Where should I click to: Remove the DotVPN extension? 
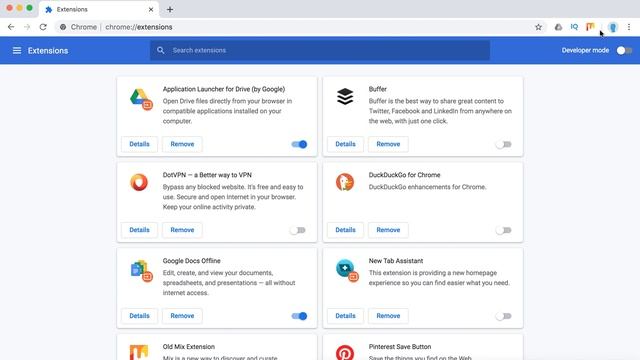click(182, 230)
